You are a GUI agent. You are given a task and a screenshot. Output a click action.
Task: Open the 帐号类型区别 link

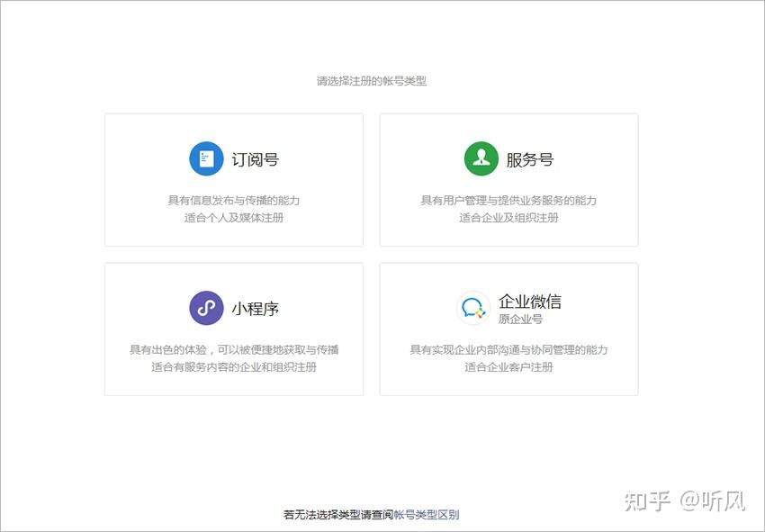427,514
